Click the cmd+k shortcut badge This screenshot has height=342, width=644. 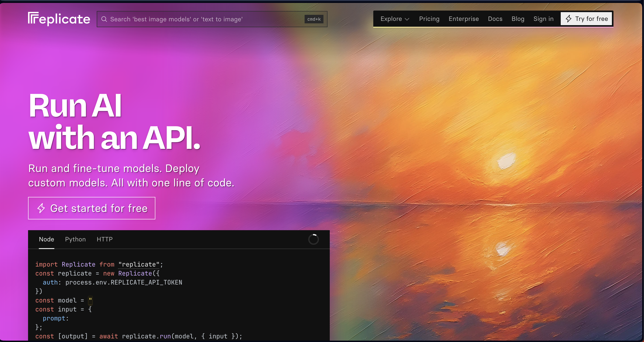[x=314, y=19]
